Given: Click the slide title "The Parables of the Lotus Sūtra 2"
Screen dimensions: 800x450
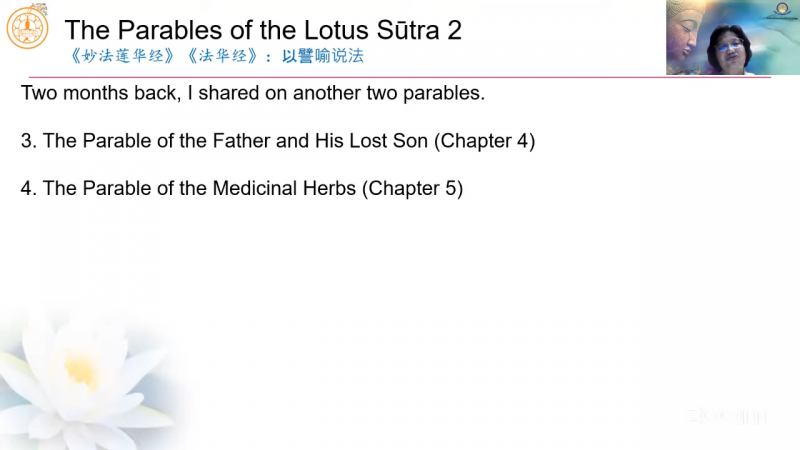Looking at the screenshot, I should [x=262, y=30].
